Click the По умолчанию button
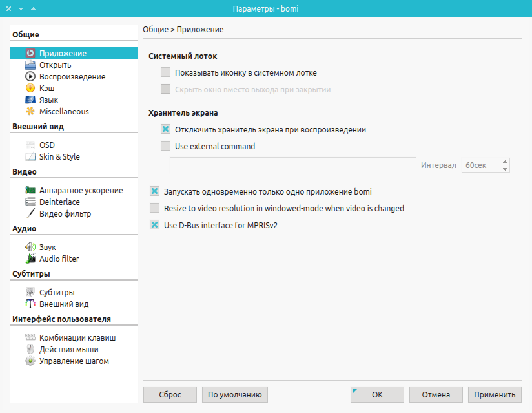The width and height of the screenshot is (532, 413). point(235,394)
